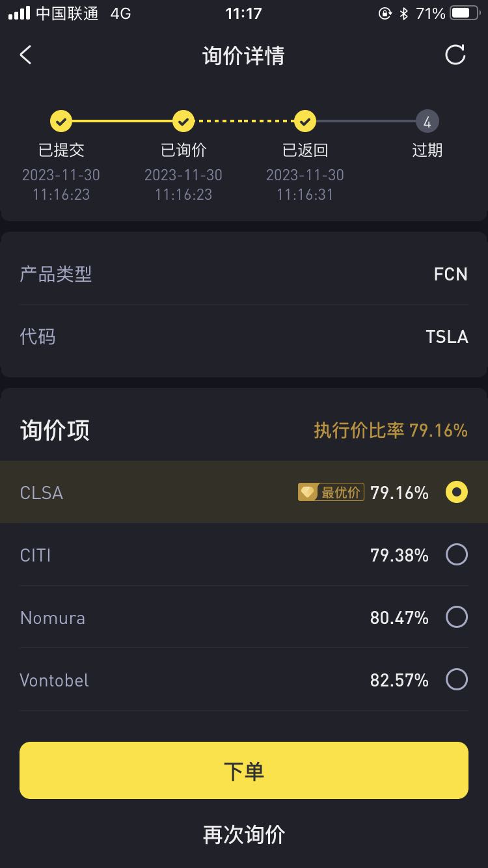
Task: Tap the 询价详情 page title
Action: (243, 56)
